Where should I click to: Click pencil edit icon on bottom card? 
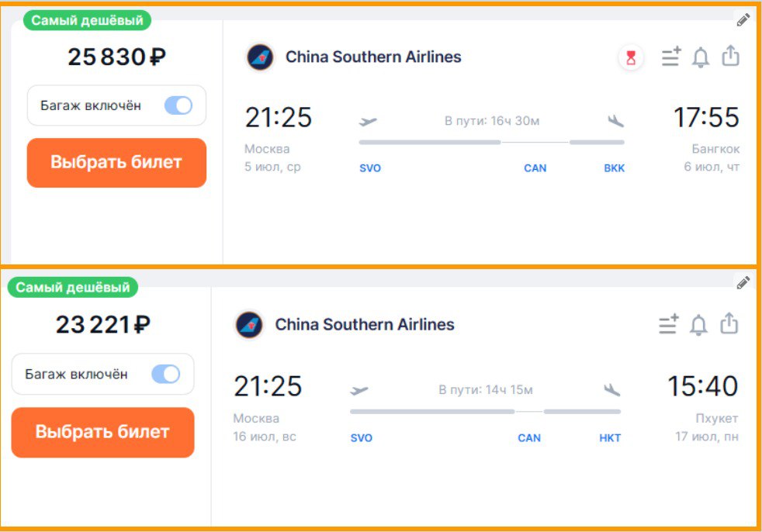click(x=743, y=282)
